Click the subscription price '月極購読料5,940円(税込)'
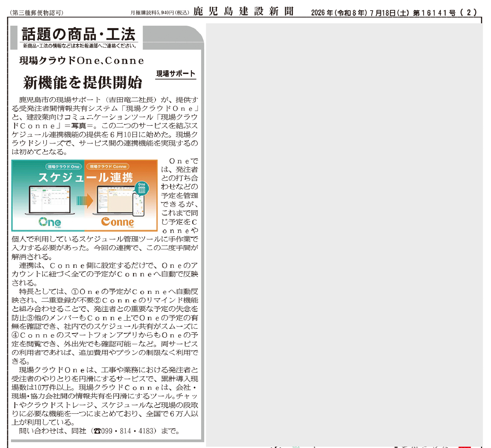The image size is (491, 448). coord(160,13)
